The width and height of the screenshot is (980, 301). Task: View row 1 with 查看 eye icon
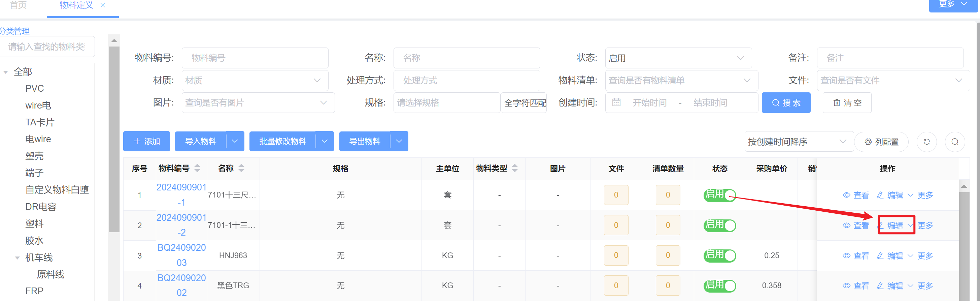855,195
